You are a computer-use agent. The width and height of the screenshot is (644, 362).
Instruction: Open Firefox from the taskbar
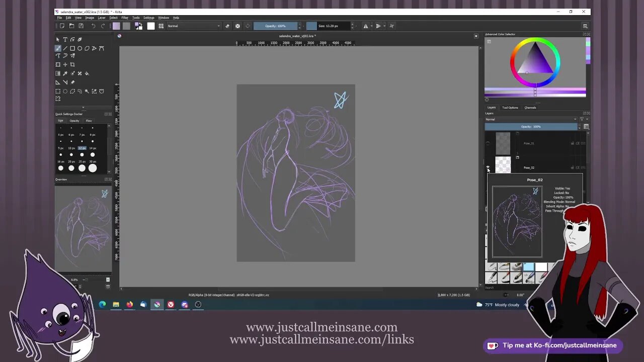pos(130,304)
